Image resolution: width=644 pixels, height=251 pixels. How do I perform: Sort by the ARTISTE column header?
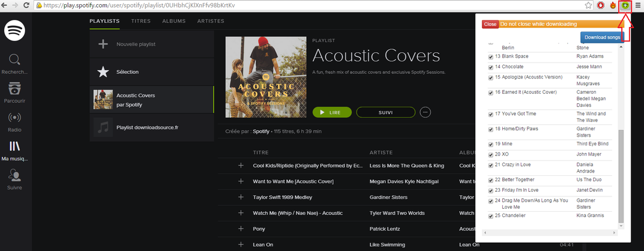point(381,152)
